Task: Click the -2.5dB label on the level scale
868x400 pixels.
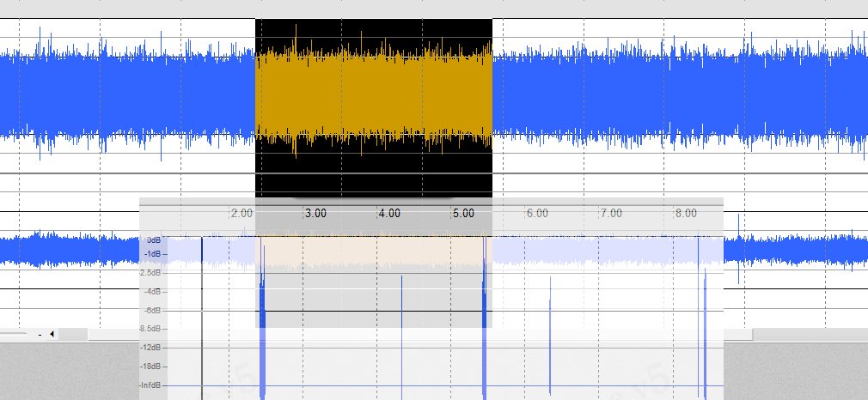Action: coord(150,273)
